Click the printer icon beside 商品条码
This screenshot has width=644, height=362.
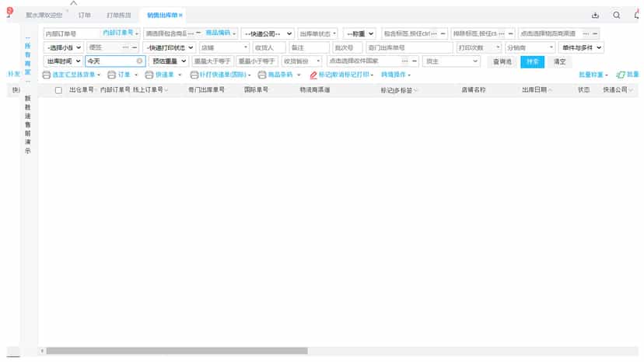coord(262,75)
